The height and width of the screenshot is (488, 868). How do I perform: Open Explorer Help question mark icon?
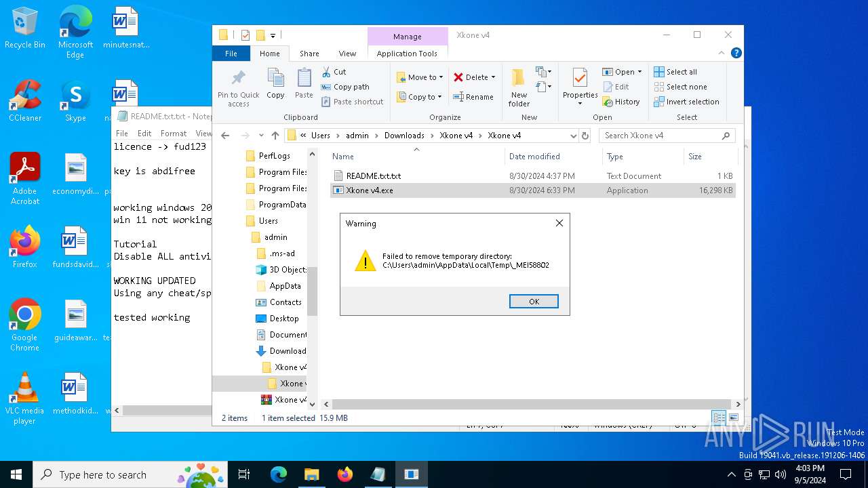[x=736, y=53]
